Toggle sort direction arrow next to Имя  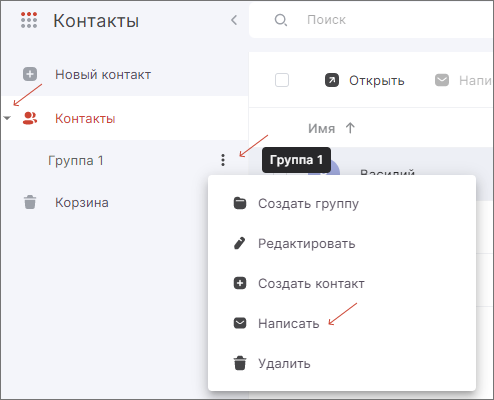[350, 128]
